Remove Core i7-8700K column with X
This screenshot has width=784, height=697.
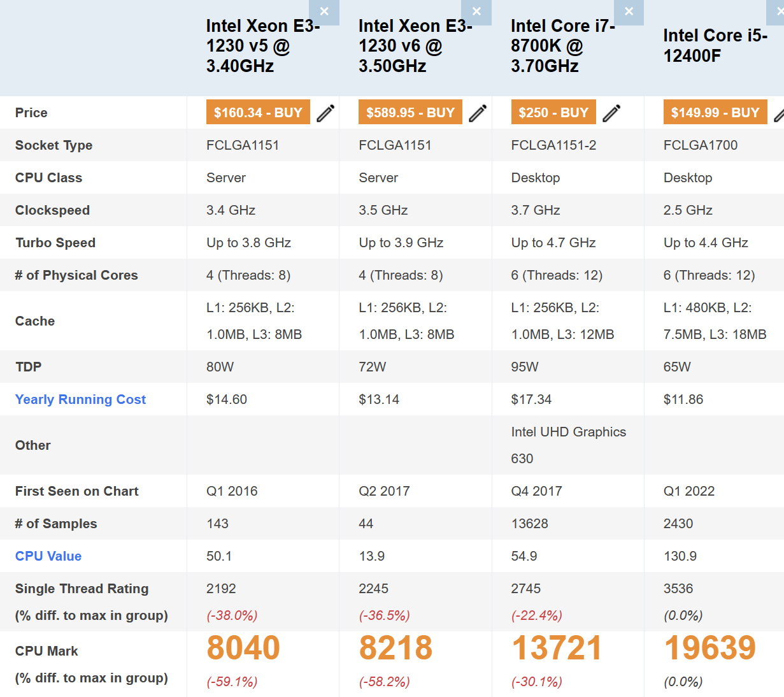click(x=629, y=11)
